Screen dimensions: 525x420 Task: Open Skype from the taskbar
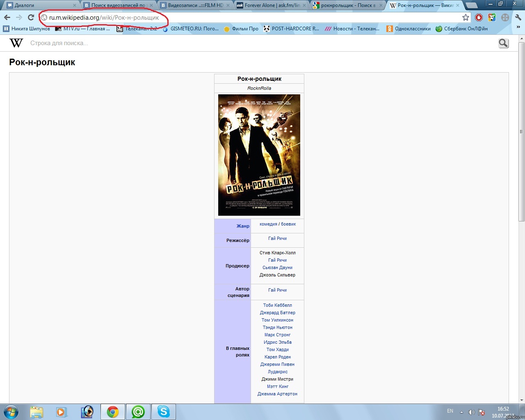pyautogui.click(x=164, y=412)
